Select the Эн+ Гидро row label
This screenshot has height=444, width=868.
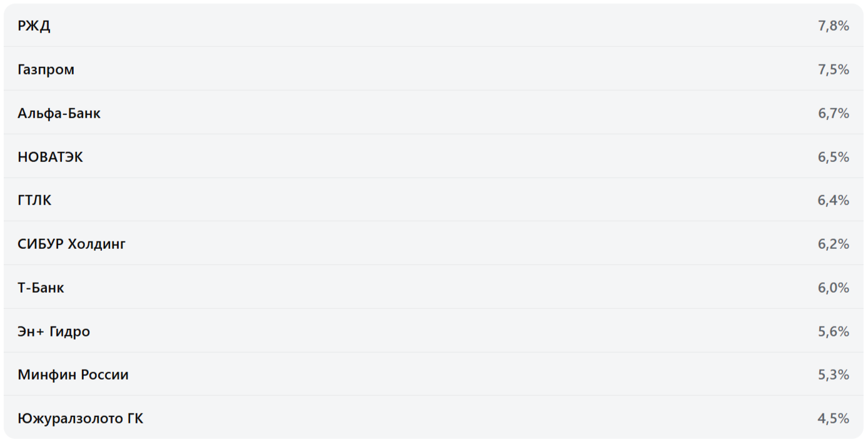tap(54, 331)
